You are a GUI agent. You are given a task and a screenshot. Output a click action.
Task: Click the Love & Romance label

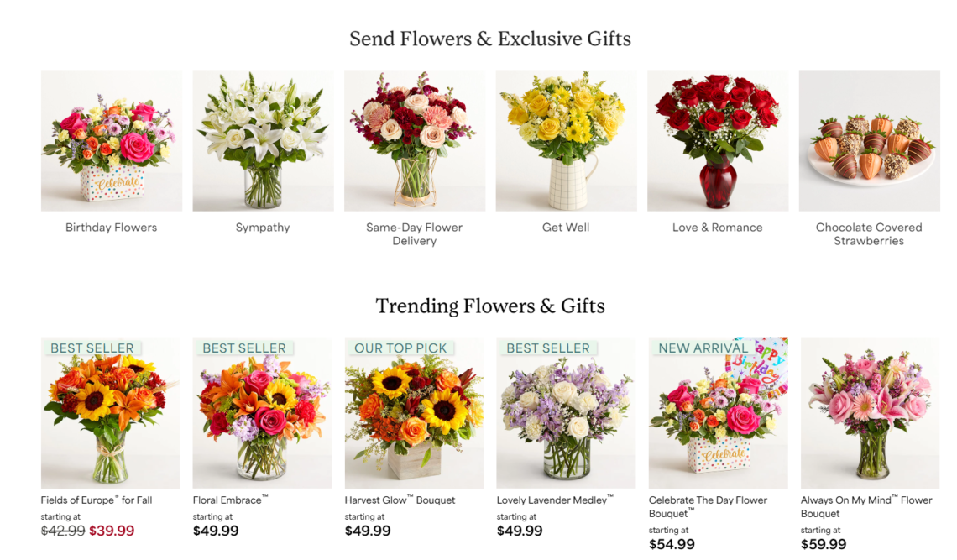coord(718,228)
